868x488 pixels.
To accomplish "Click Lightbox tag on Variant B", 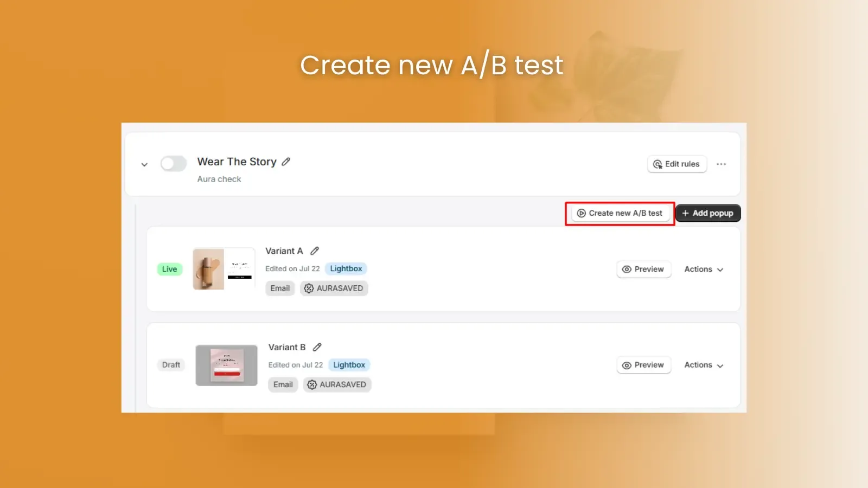I will click(x=349, y=365).
